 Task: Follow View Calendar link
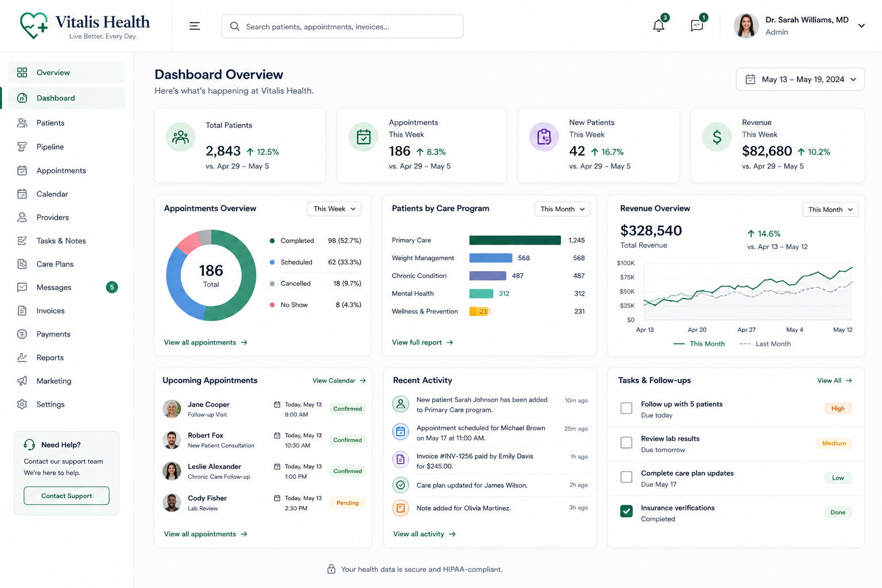click(x=339, y=381)
